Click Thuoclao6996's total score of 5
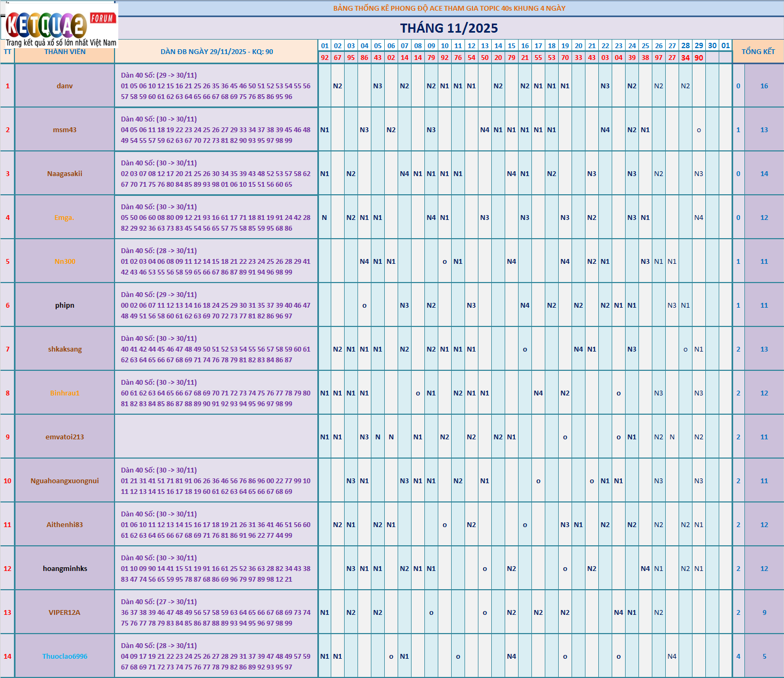Viewport: 784px width, 678px height. click(x=764, y=657)
